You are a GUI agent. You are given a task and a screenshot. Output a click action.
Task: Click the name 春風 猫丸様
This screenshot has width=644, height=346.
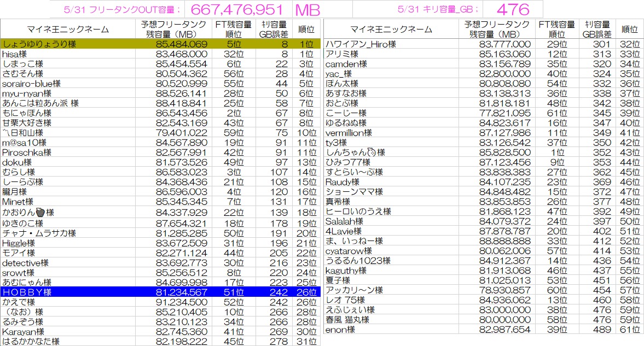(347, 320)
